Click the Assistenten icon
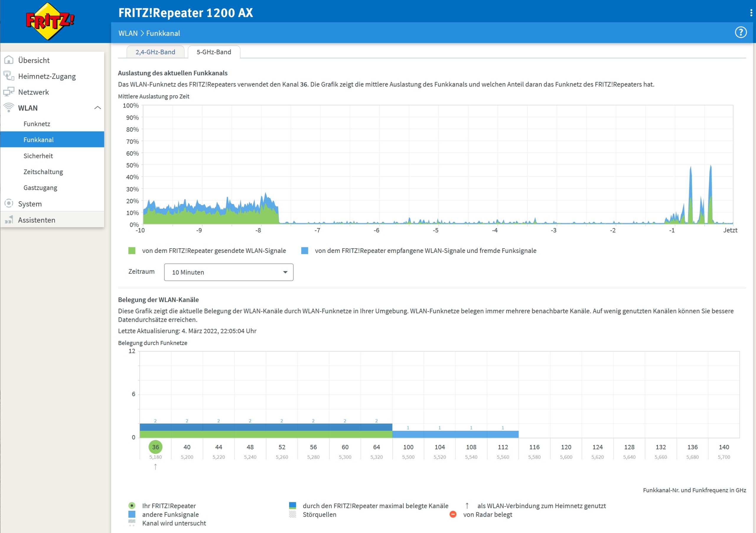Viewport: 756px width, 533px height. coord(9,220)
